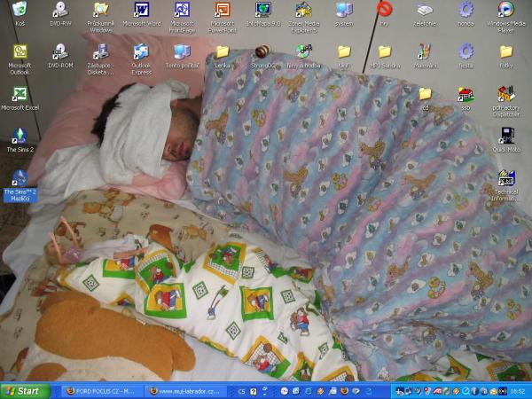The image size is (532, 399).
Task: Open the Start menu
Action: pos(25,391)
